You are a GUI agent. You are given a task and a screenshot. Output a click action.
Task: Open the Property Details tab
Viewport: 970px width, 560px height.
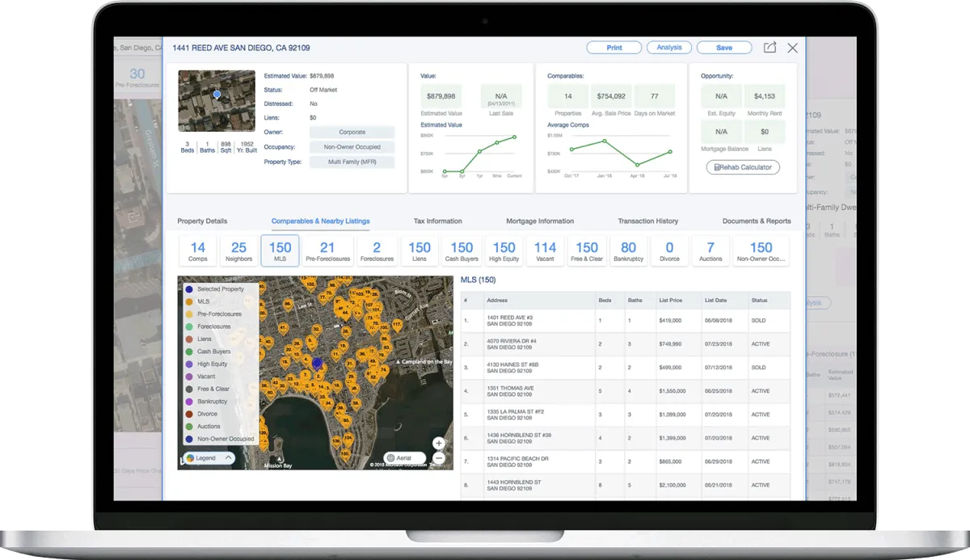202,221
